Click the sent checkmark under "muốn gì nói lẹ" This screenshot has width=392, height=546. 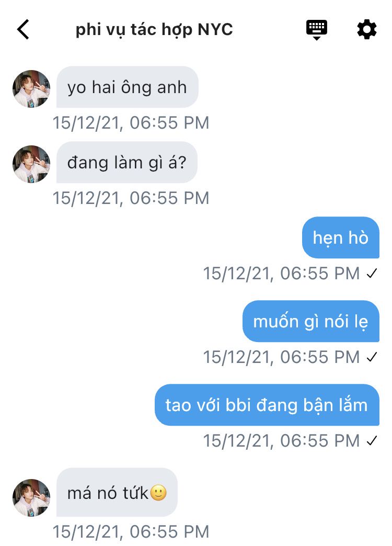[372, 357]
